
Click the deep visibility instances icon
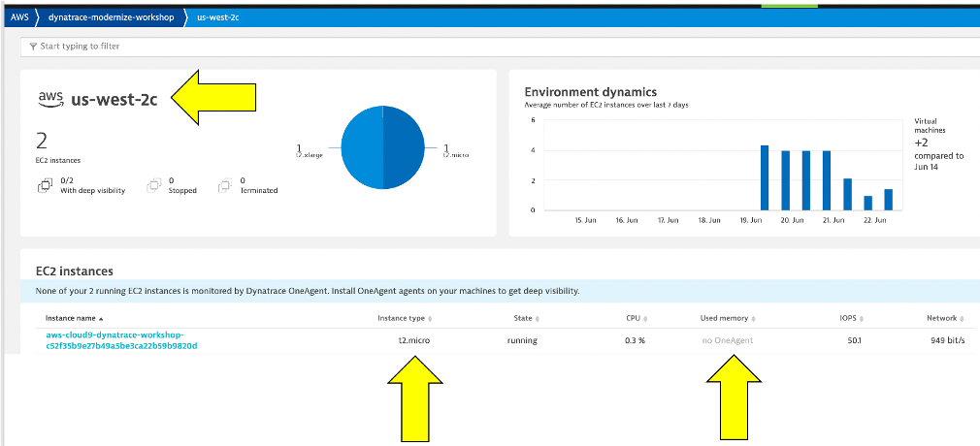(x=44, y=185)
